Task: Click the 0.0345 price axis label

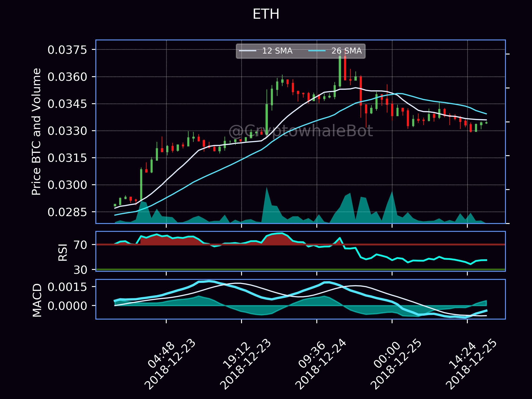Action: pos(67,104)
